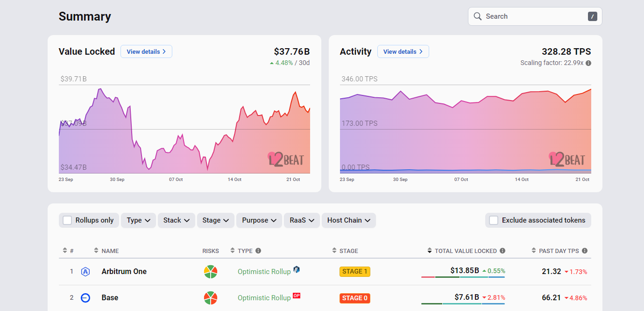Viewport: 644px width, 311px height.
Task: Sort table by Stage column
Action: 348,251
